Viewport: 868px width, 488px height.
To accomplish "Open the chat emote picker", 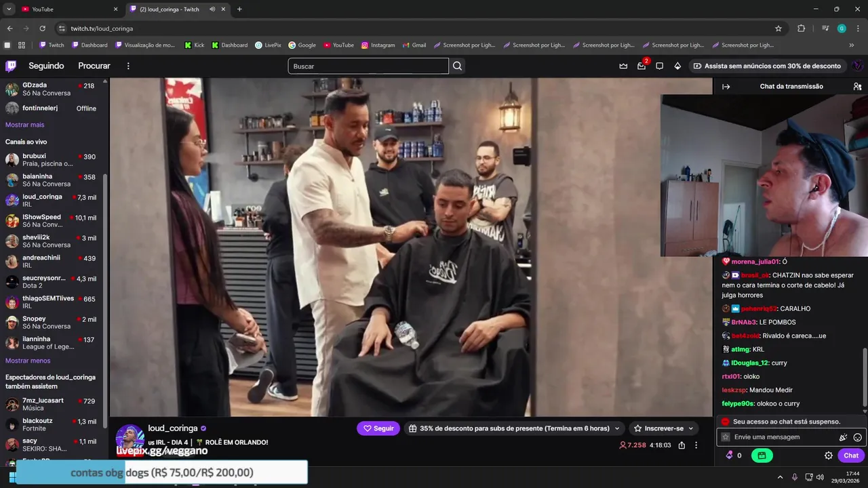I will click(858, 437).
